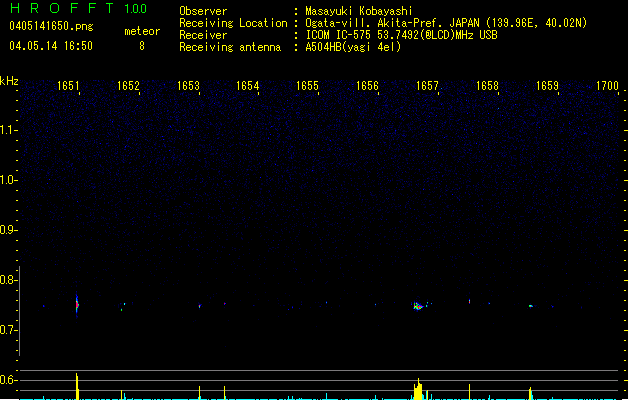Click the Ogata-vill. Akita-Pref. JAPAN location text
Image resolution: width=629 pixels, height=400 pixels.
click(x=446, y=23)
